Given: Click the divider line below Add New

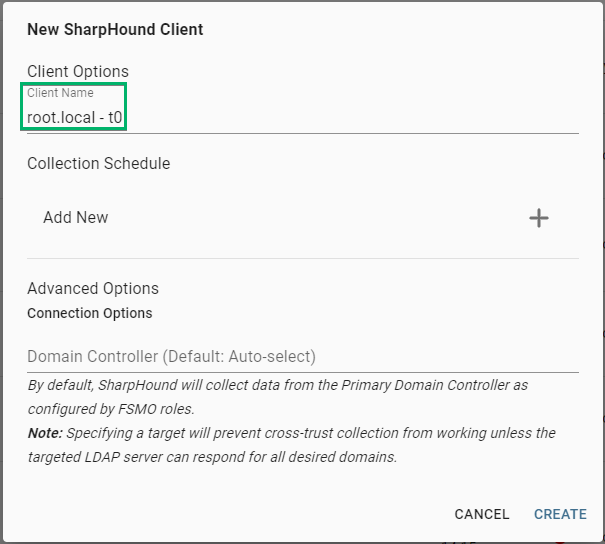Looking at the screenshot, I should 303,258.
